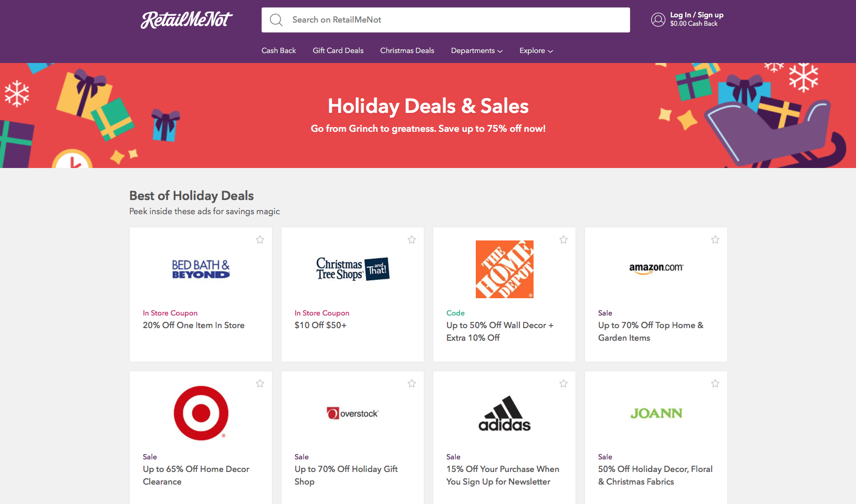Viewport: 856px width, 504px height.
Task: Click the Target bullseye logo
Action: click(x=201, y=413)
